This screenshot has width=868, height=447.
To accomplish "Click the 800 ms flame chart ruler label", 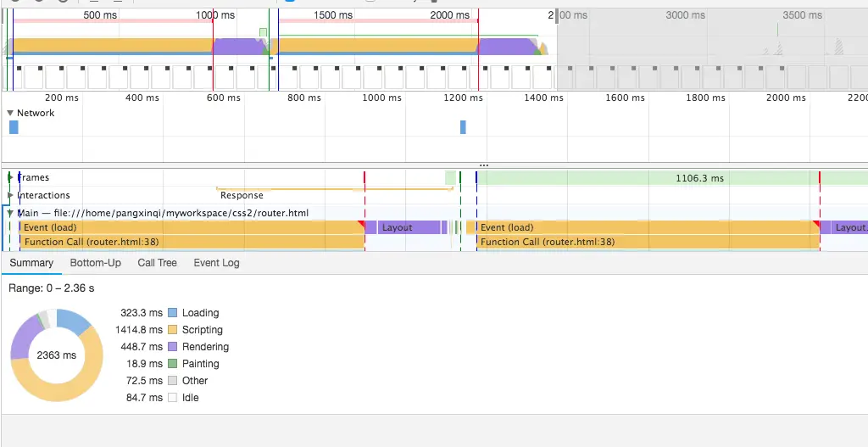I will (x=304, y=98).
